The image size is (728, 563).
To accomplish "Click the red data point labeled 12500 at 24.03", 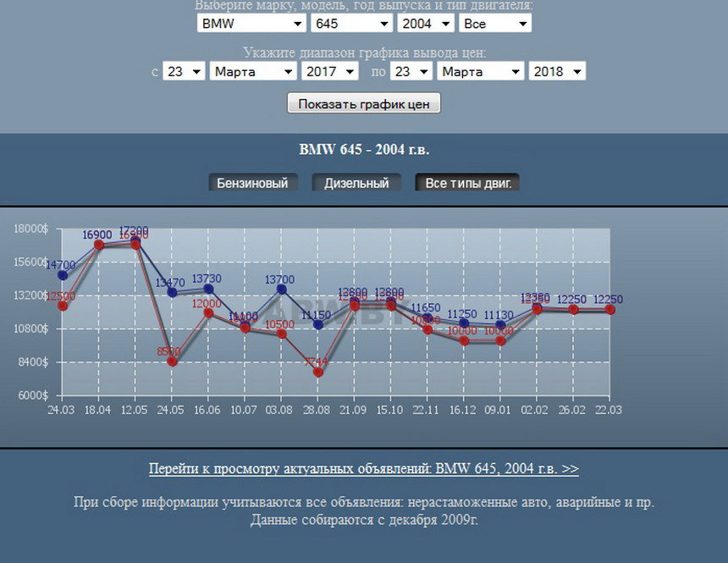I will pyautogui.click(x=62, y=306).
